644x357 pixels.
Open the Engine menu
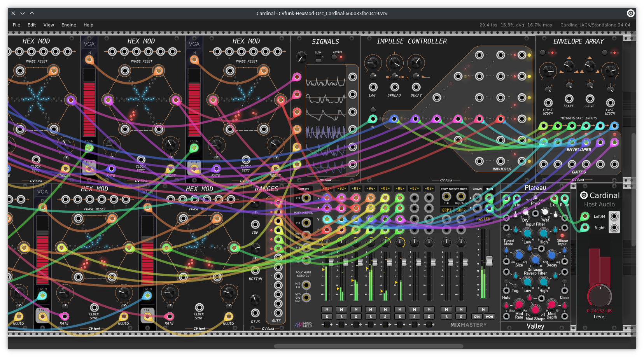[x=69, y=25]
